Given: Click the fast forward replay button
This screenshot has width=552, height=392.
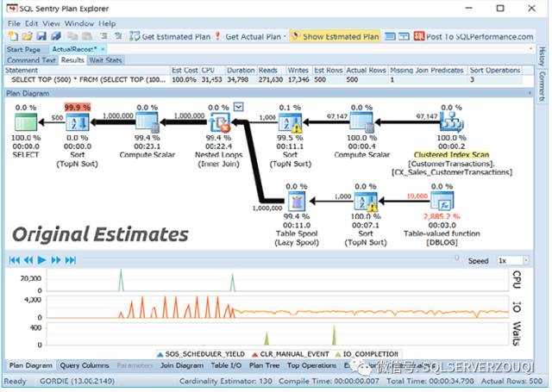Looking at the screenshot, I should click(56, 260).
